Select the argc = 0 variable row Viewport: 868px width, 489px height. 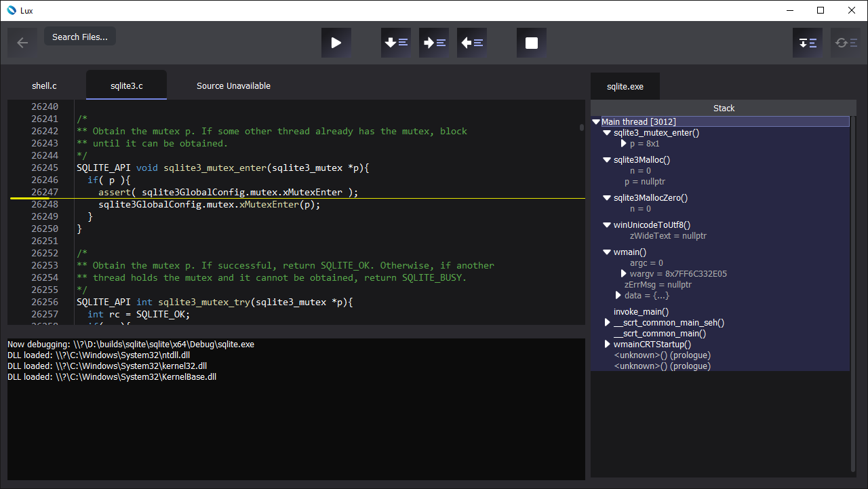(646, 263)
